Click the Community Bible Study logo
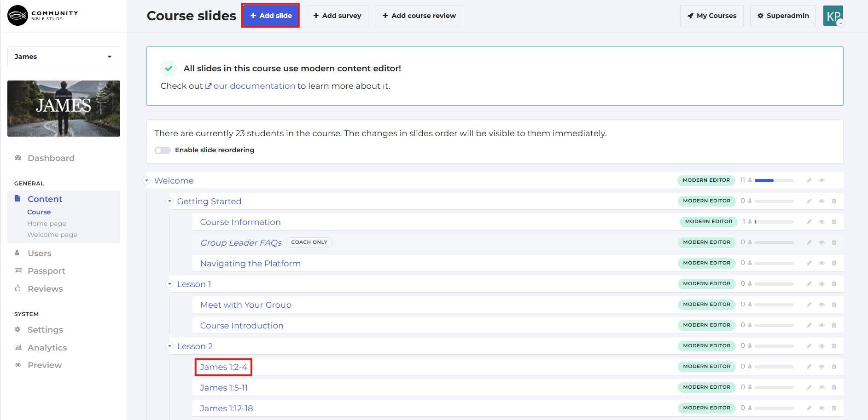 (x=43, y=16)
